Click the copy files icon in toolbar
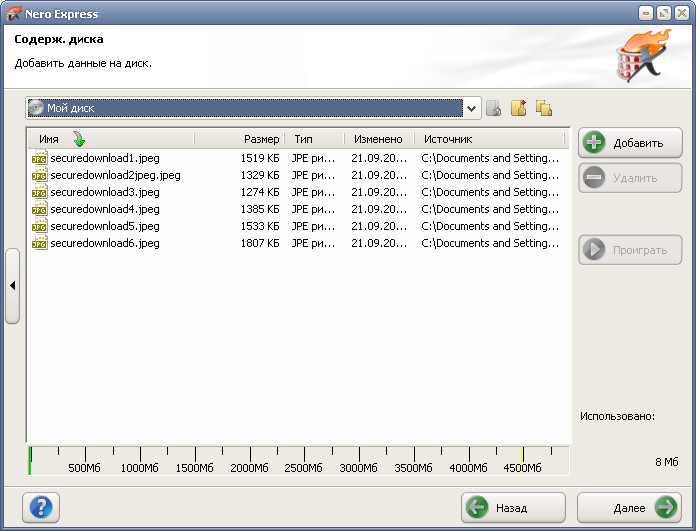The image size is (696, 531). (x=544, y=108)
